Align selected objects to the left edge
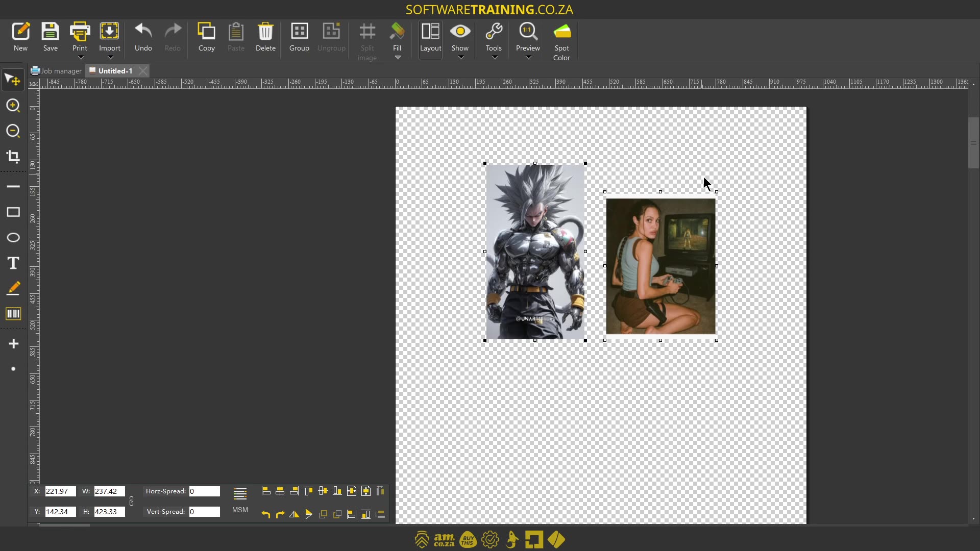This screenshot has width=980, height=551. (x=265, y=491)
